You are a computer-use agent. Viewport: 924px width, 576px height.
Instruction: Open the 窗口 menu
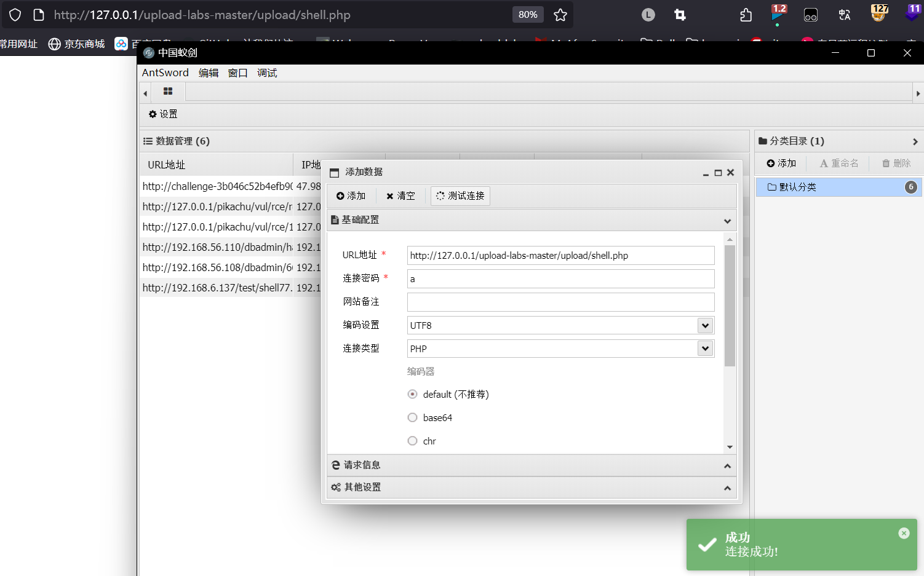point(237,73)
